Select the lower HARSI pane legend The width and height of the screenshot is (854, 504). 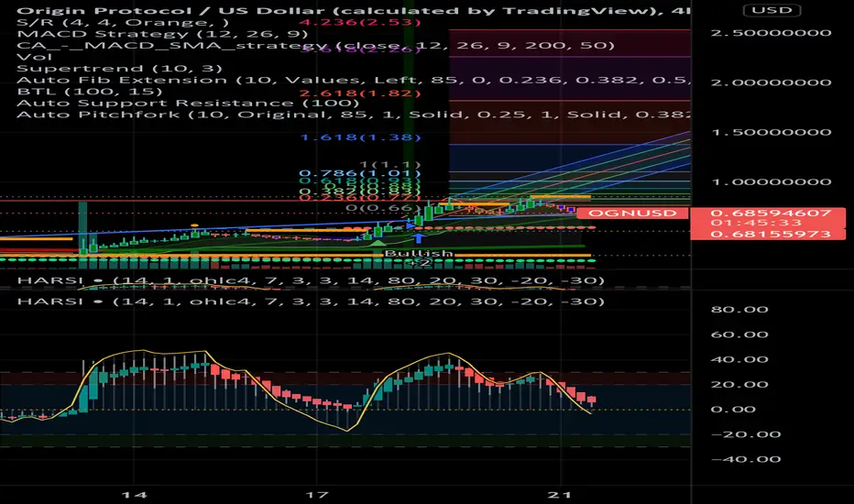tap(311, 301)
